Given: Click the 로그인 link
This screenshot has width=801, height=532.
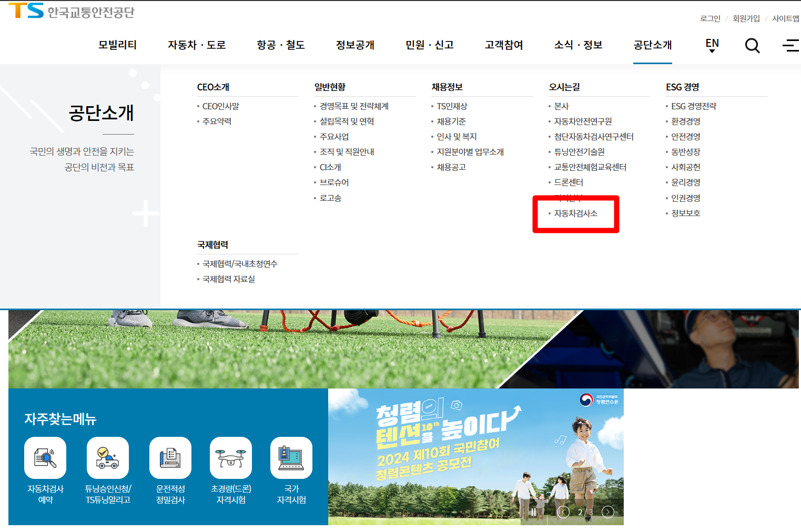Looking at the screenshot, I should pyautogui.click(x=709, y=18).
